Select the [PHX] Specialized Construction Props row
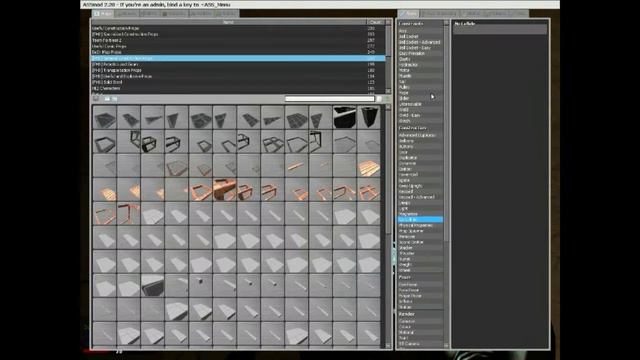Image resolution: width=640 pixels, height=360 pixels. pyautogui.click(x=238, y=34)
